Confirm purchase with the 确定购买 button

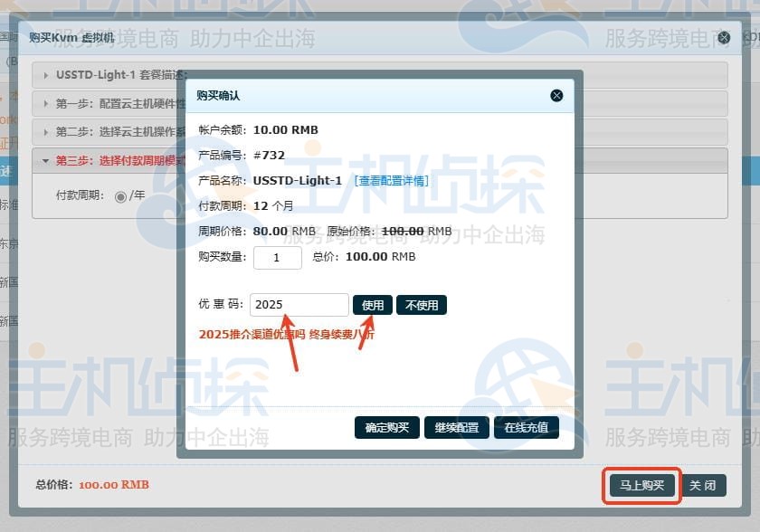pos(386,428)
